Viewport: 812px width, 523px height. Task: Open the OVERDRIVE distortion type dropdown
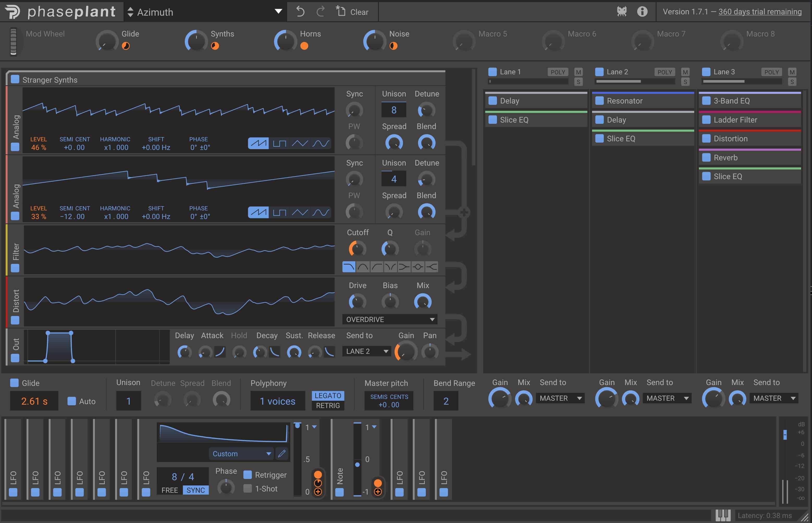[389, 320]
